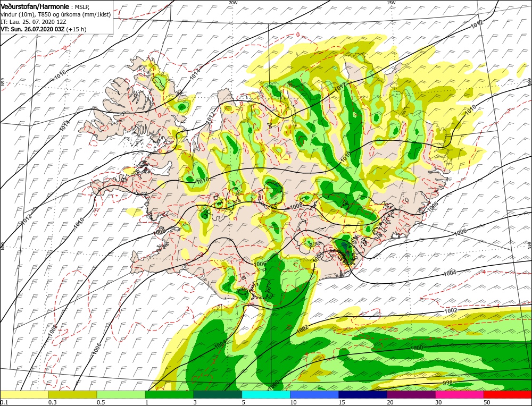Pick the dark green 3–5 legend swatch
Viewport: 532px width, 406px height.
(x=218, y=394)
